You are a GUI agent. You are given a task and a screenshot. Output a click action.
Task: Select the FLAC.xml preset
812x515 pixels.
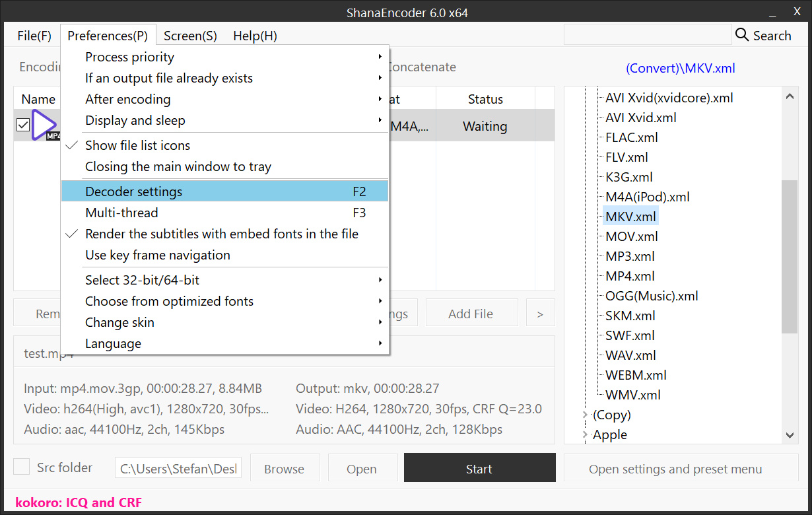pyautogui.click(x=632, y=137)
